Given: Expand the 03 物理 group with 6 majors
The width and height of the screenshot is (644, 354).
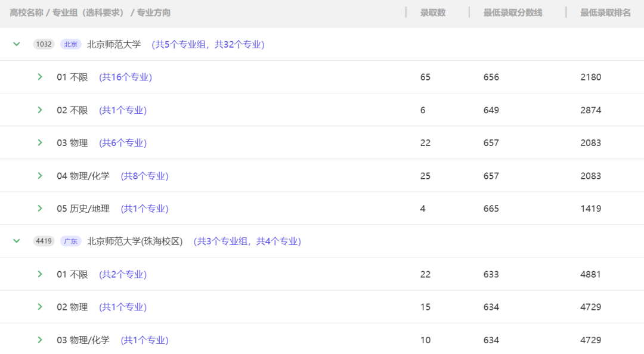Looking at the screenshot, I should point(40,142).
